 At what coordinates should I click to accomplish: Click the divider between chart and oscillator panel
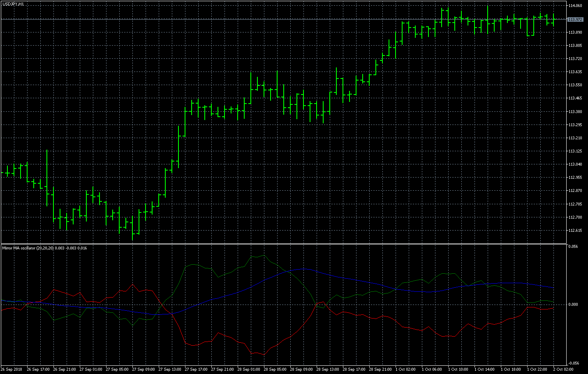284,244
